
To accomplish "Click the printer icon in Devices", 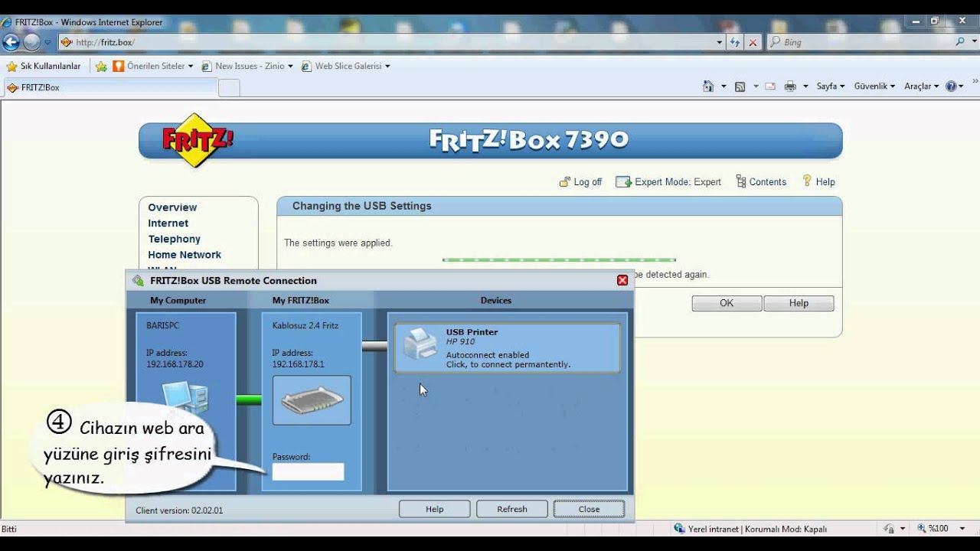I will [x=420, y=343].
